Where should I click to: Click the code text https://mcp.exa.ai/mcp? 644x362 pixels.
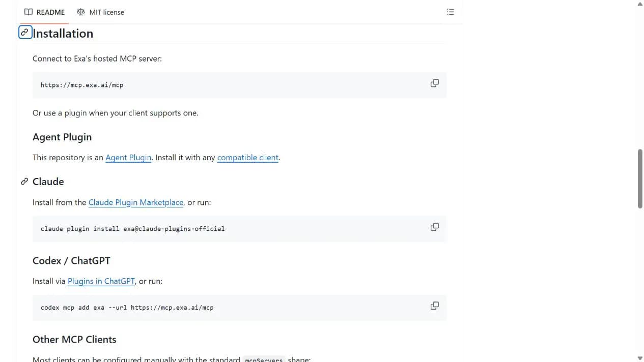point(82,85)
